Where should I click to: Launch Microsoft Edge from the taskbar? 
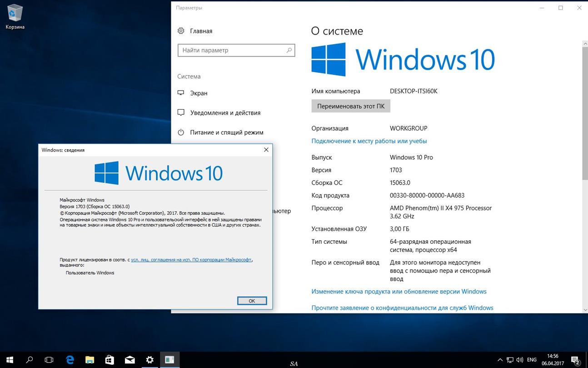point(70,359)
